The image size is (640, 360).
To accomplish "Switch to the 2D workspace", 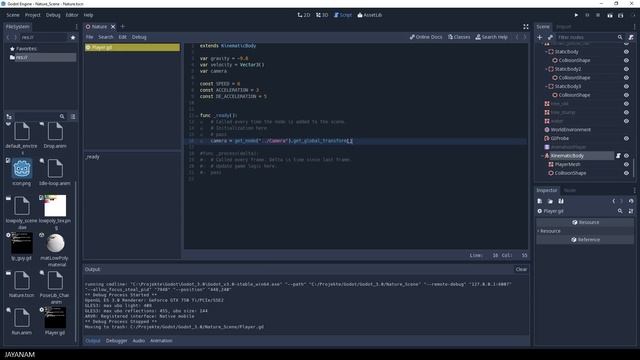I will coord(304,15).
